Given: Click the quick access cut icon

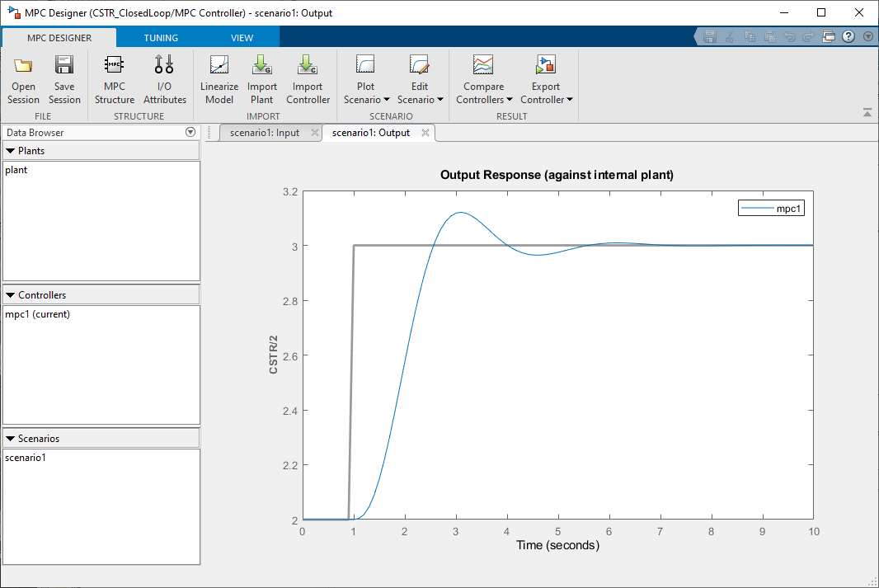Looking at the screenshot, I should (x=729, y=37).
